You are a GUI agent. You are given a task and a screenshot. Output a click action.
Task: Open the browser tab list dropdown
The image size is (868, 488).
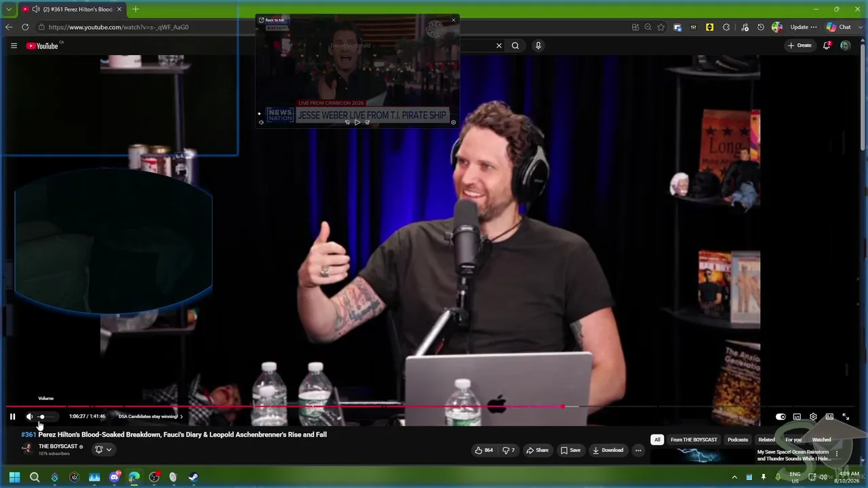(9, 9)
